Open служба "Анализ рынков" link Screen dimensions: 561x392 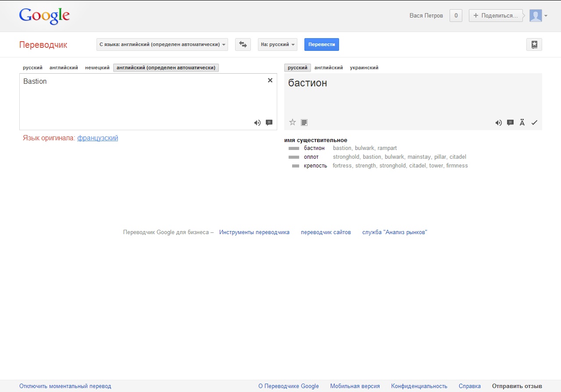click(x=395, y=232)
